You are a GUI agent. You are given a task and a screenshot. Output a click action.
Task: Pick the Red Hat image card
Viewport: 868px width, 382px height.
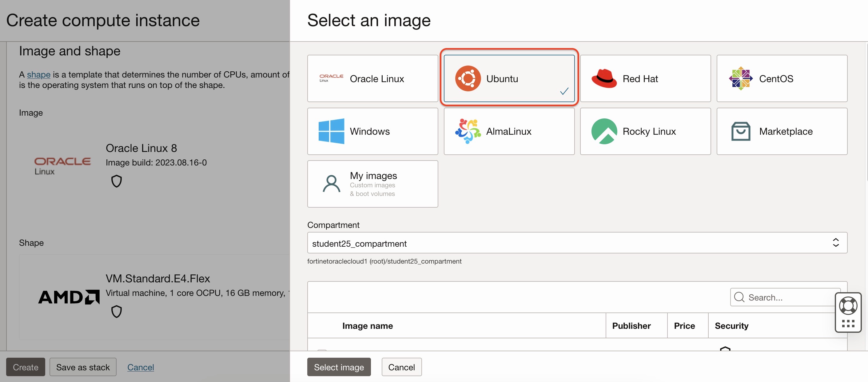tap(645, 78)
